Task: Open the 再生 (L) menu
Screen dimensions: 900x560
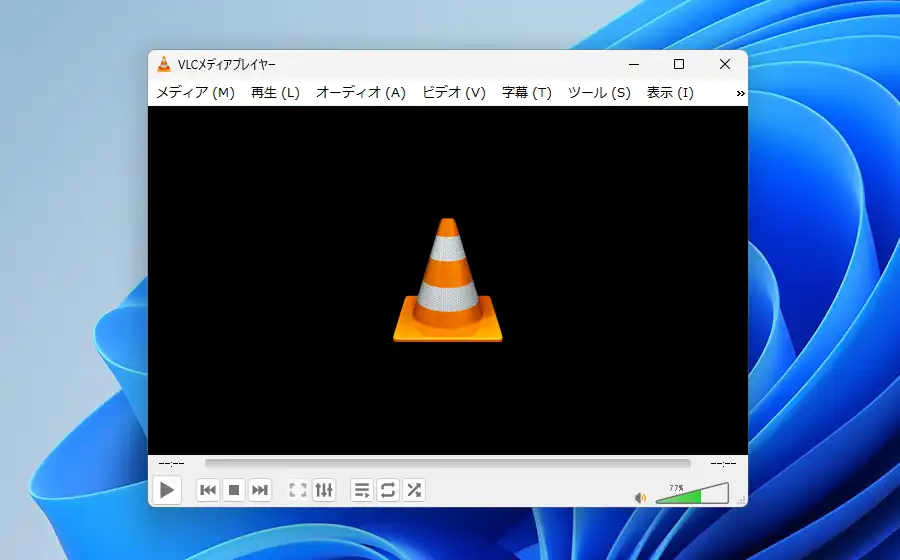Action: (x=276, y=92)
